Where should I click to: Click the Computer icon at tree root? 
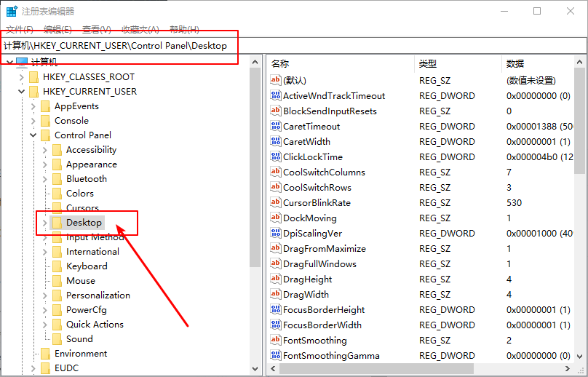[x=22, y=63]
